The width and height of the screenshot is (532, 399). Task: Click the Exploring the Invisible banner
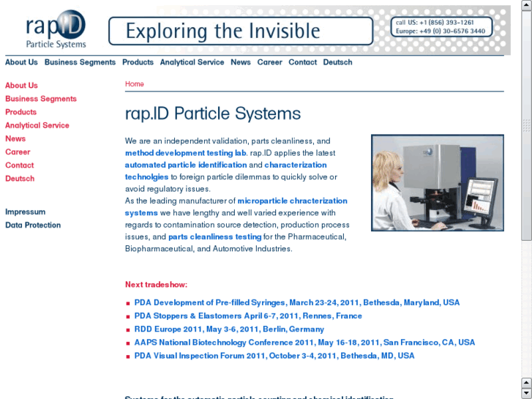pyautogui.click(x=241, y=31)
